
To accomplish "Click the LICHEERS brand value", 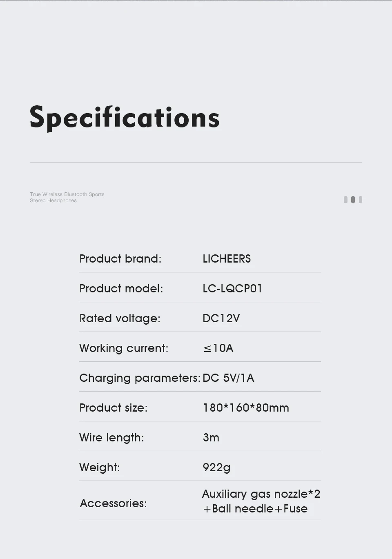I will pyautogui.click(x=227, y=258).
